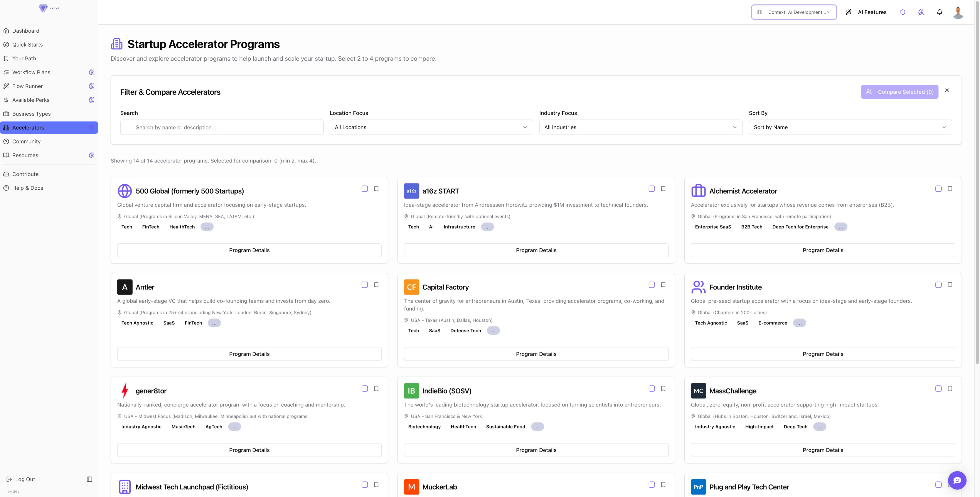Click the shield icon in header
Viewport: 980px width, 497px height.
902,12
